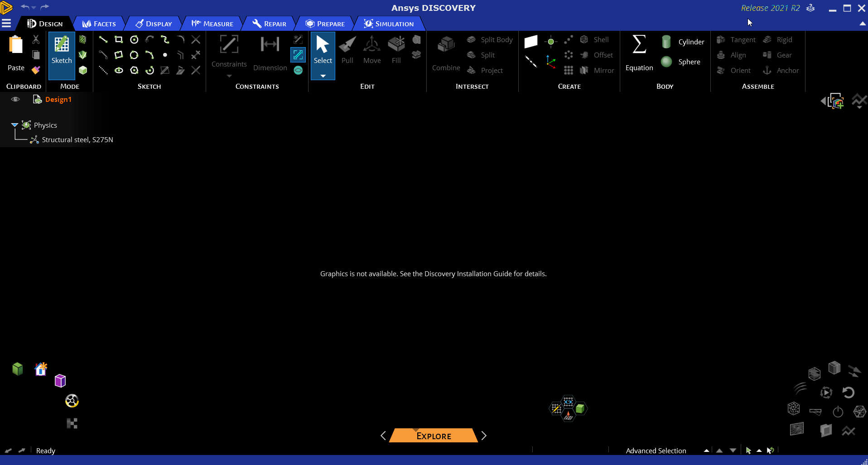Viewport: 868px width, 465px height.
Task: Switch to 3D mode green cube
Action: point(82,70)
